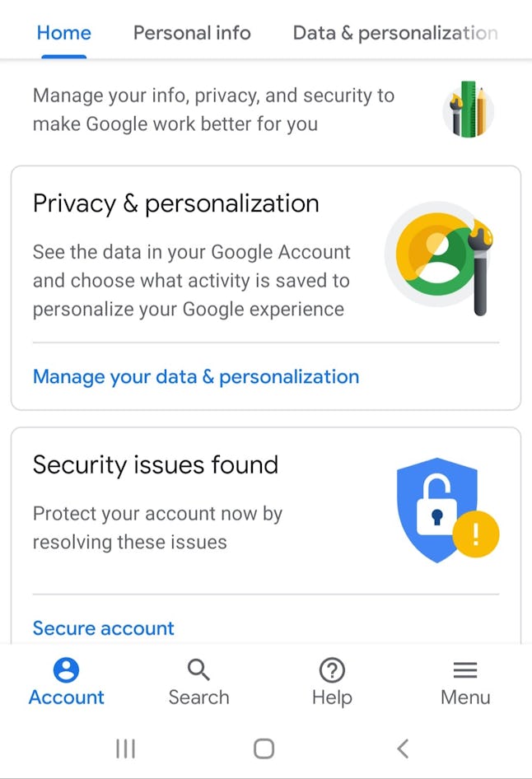Tap the Help label in bottom bar
Screen dimensions: 532x779
pos(332,697)
